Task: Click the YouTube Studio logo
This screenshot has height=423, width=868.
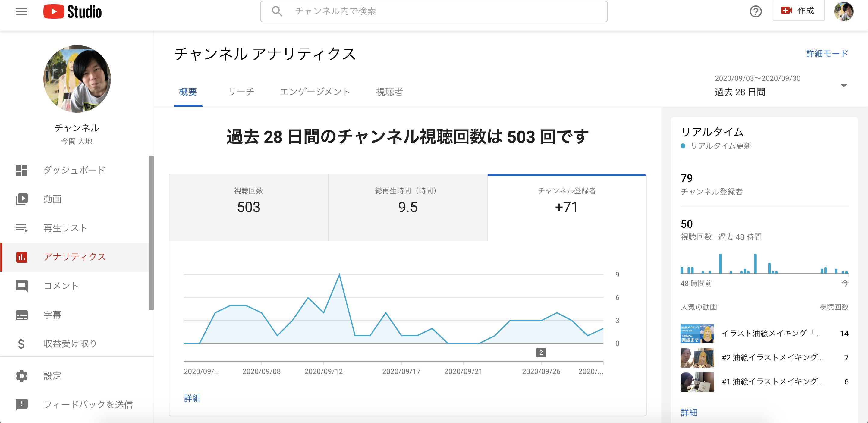Action: (72, 11)
